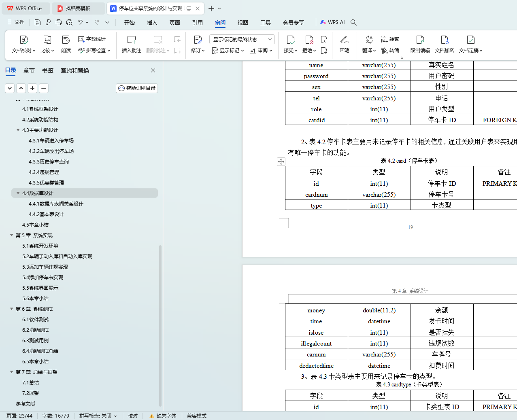Click the 拒绝 reject changes icon
The image size is (517, 420).
pos(309,40)
